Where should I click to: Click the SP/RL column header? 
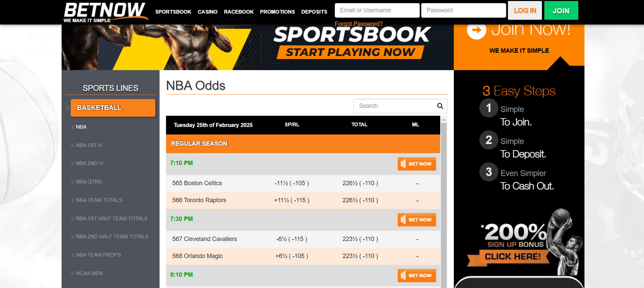pos(292,125)
